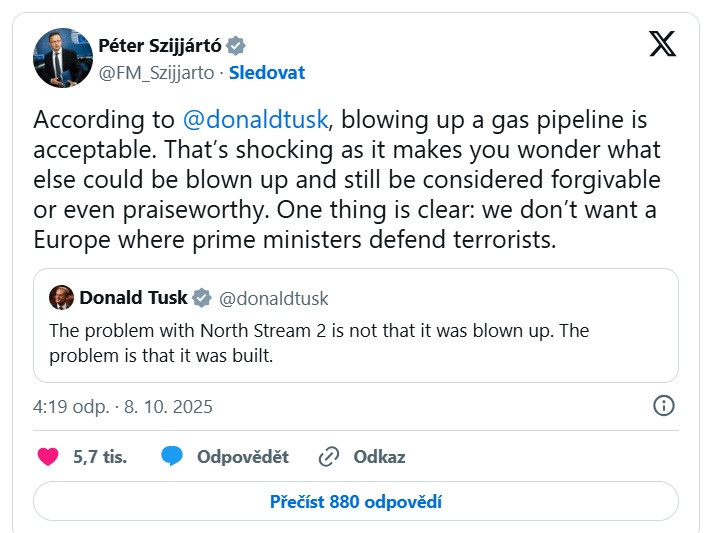Click Péter Szijjártó's verified badge

pyautogui.click(x=236, y=45)
